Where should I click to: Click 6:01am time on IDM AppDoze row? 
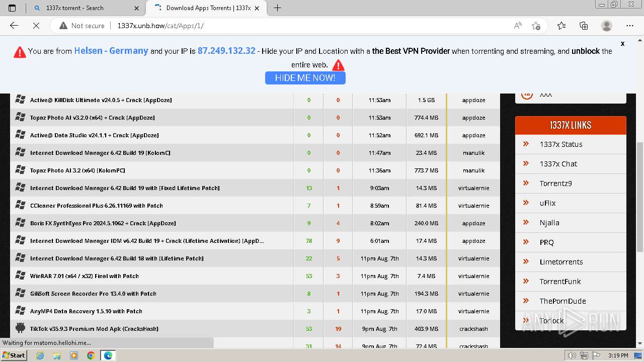[x=379, y=241]
